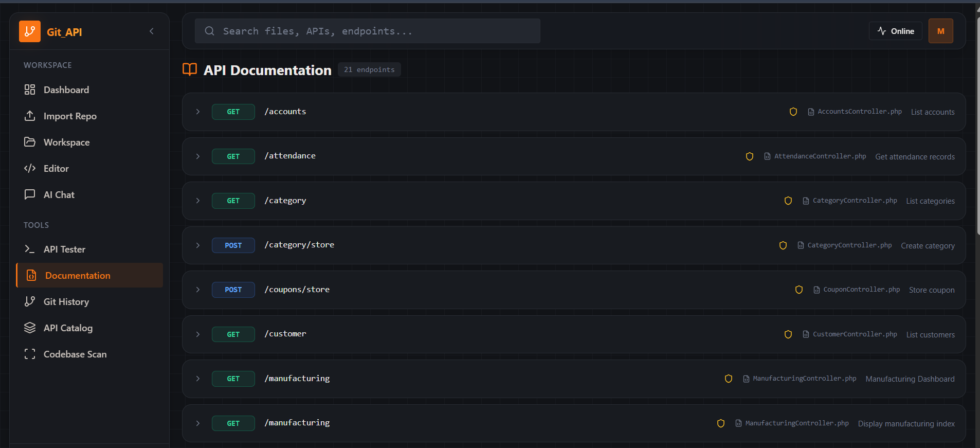Image resolution: width=980 pixels, height=448 pixels.
Task: Click the Online status button
Action: 895,31
